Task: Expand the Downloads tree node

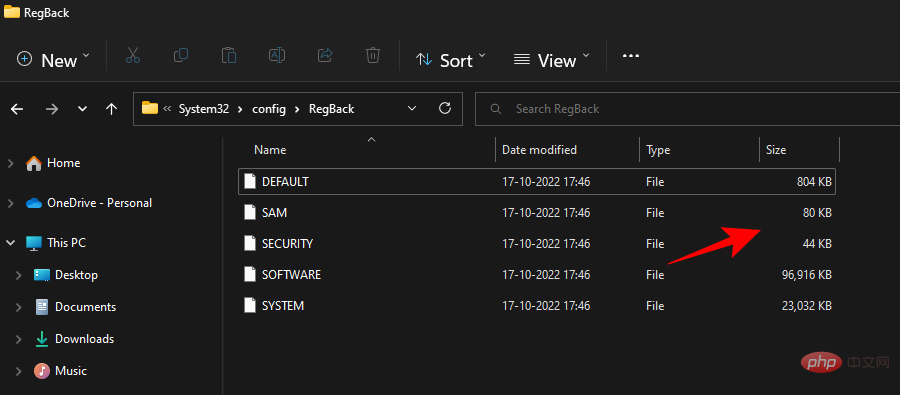Action: pos(19,339)
